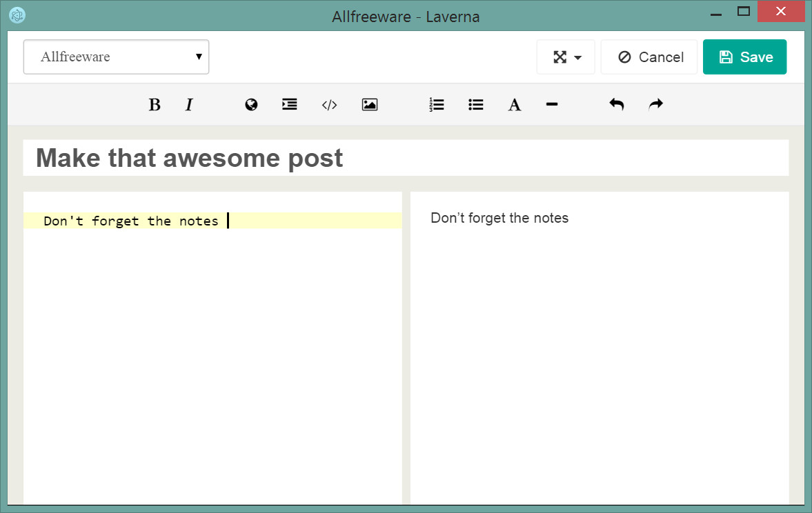This screenshot has width=812, height=513.
Task: Edit the note title field
Action: coord(406,158)
